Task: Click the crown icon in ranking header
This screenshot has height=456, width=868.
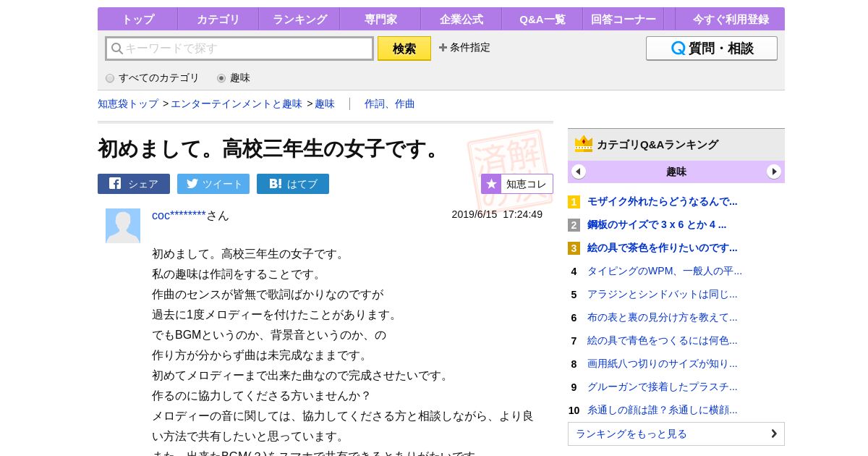Action: click(584, 144)
